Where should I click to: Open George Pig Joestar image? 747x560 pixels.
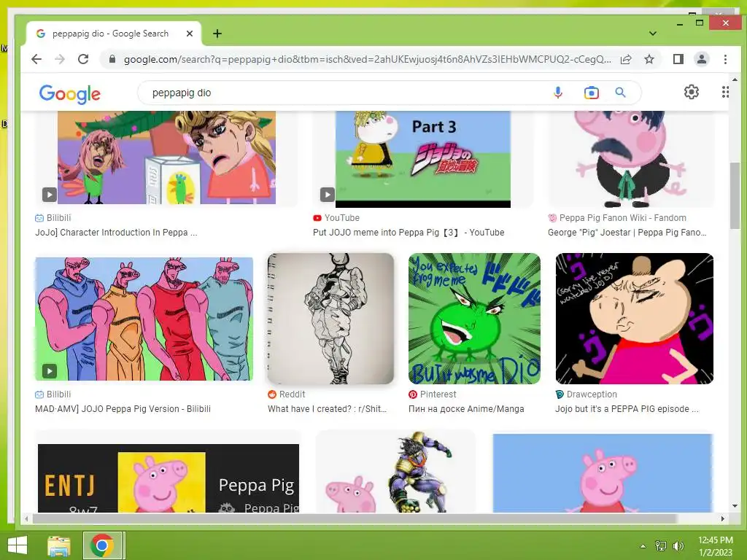tap(631, 159)
